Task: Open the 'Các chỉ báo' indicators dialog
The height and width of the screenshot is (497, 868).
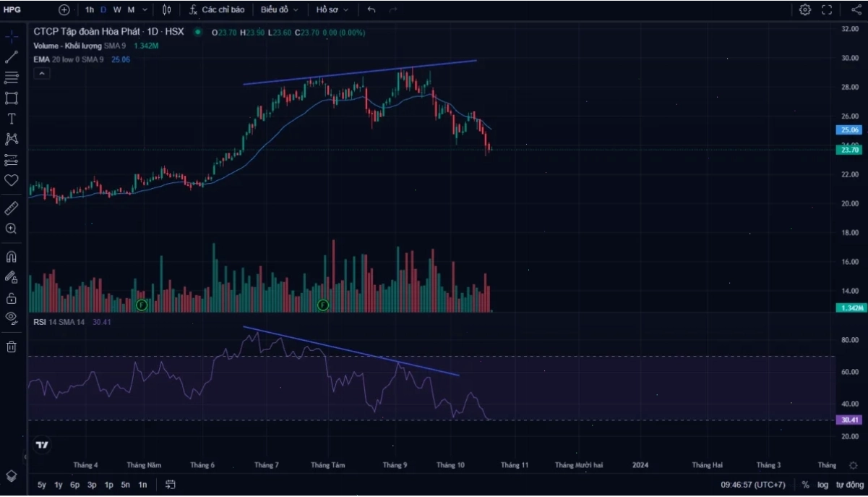Action: coord(217,10)
